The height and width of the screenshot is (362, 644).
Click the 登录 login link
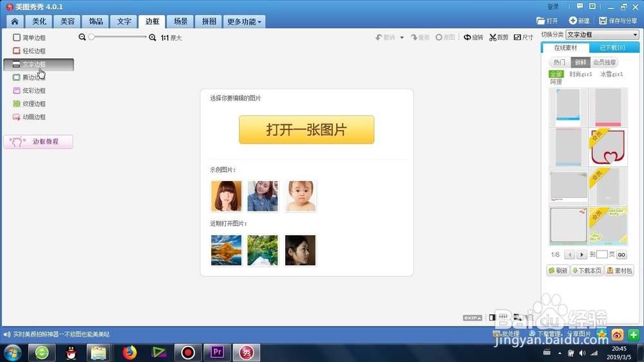[x=553, y=7]
